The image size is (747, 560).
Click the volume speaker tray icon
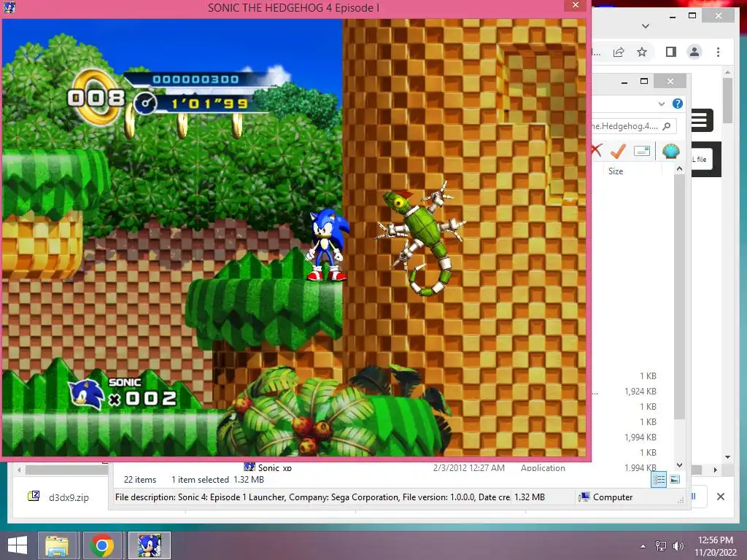coord(678,546)
